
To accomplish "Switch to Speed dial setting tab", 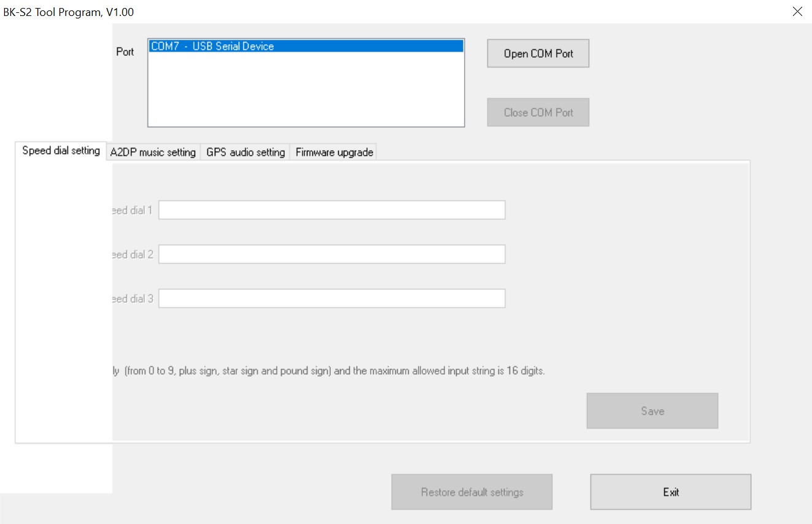I will pyautogui.click(x=61, y=151).
